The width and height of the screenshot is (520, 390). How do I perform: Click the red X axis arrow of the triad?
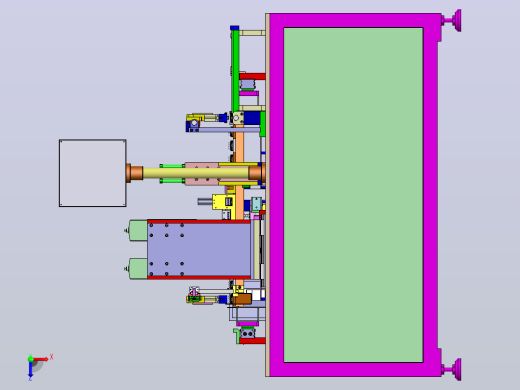41,359
